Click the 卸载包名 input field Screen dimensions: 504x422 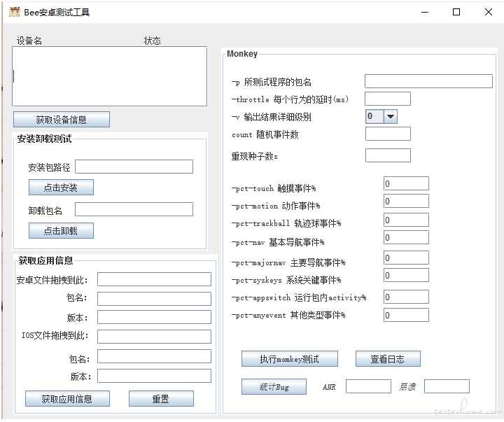(134, 209)
